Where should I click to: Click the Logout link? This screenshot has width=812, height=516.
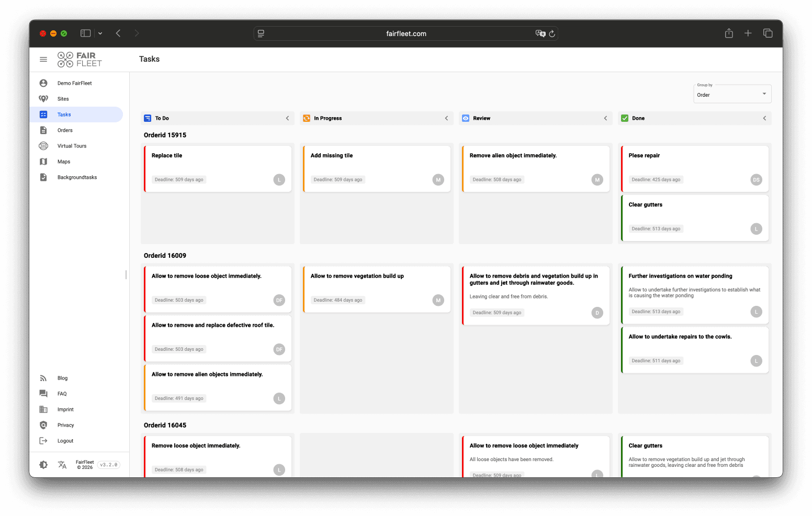65,441
